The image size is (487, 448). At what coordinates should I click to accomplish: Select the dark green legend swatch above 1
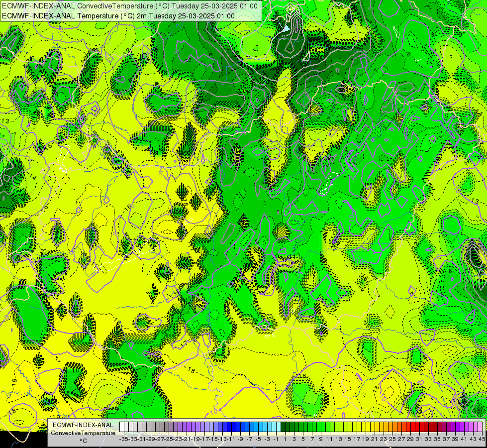pyautogui.click(x=283, y=427)
